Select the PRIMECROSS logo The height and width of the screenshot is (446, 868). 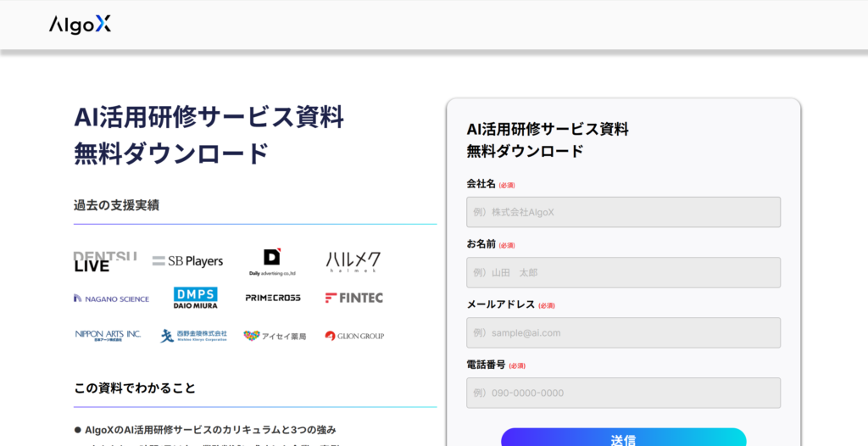(273, 298)
